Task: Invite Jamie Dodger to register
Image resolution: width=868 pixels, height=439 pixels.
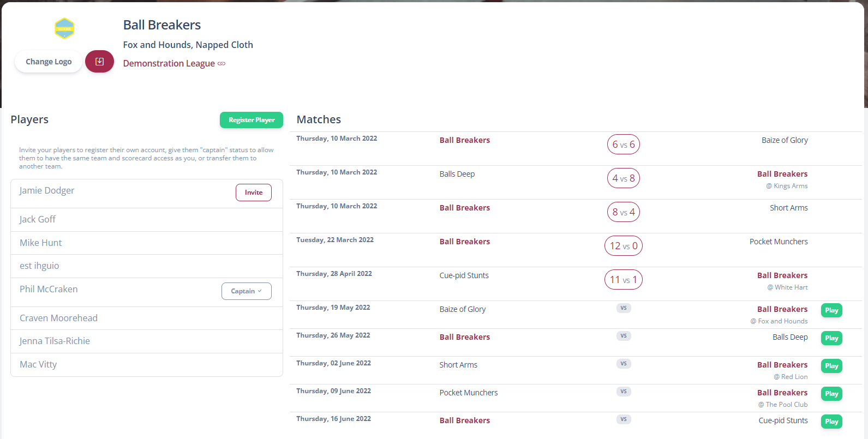Action: click(x=253, y=193)
